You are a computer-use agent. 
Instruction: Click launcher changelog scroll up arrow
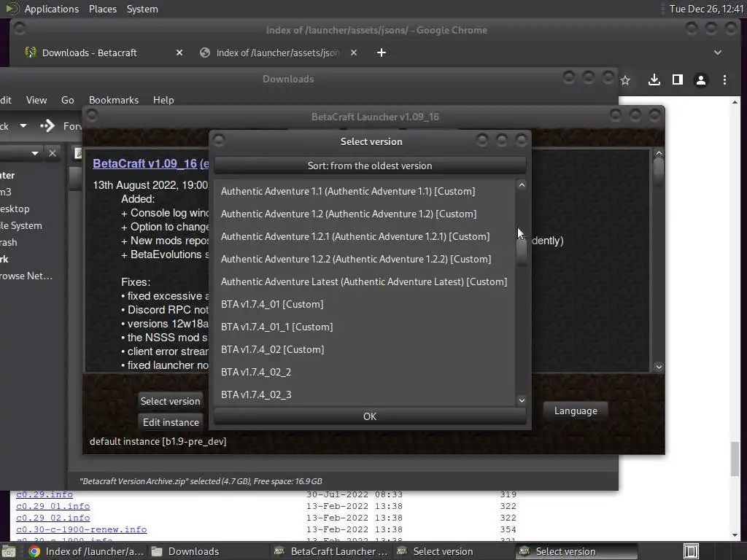(x=659, y=153)
